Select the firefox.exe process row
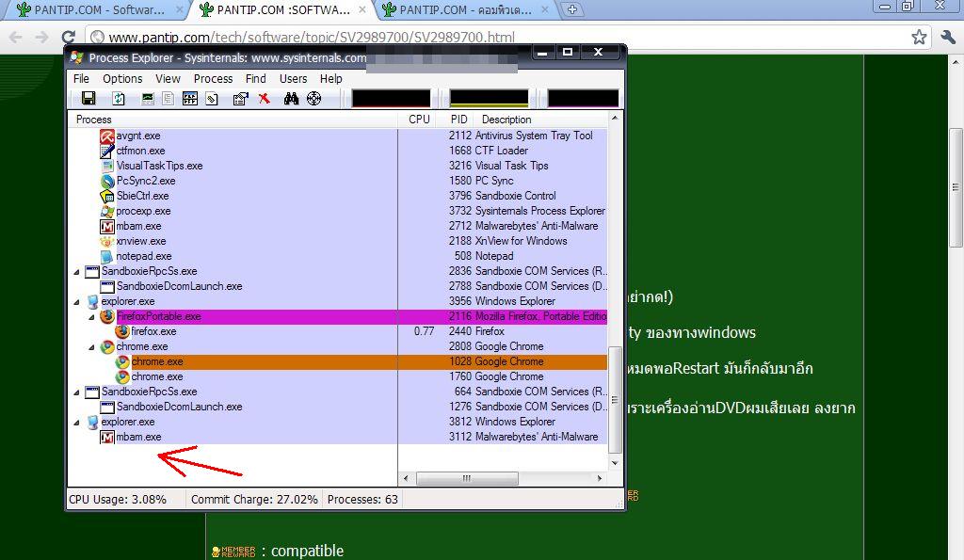964x560 pixels. pos(338,332)
